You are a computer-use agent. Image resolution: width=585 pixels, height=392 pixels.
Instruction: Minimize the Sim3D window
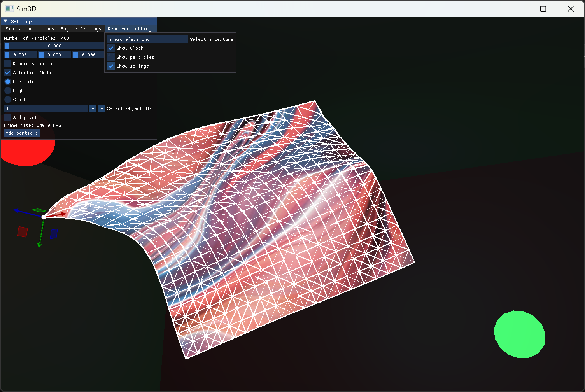[517, 9]
